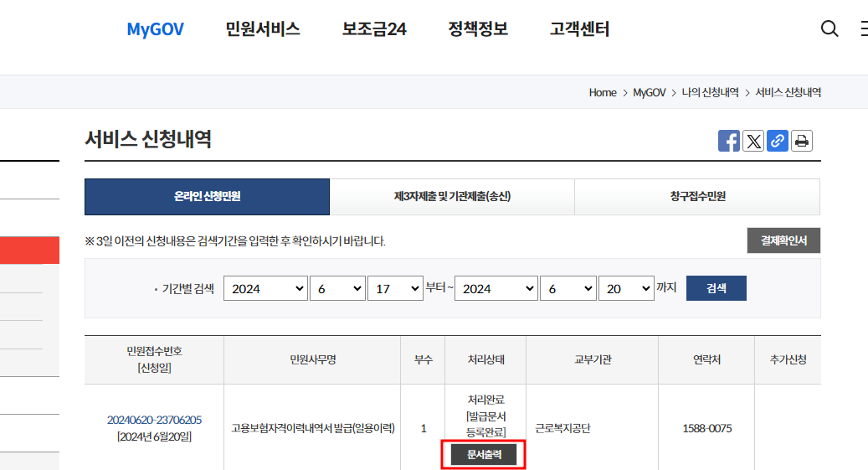Open end day dropdown showing 20
868x470 pixels.
pyautogui.click(x=626, y=288)
